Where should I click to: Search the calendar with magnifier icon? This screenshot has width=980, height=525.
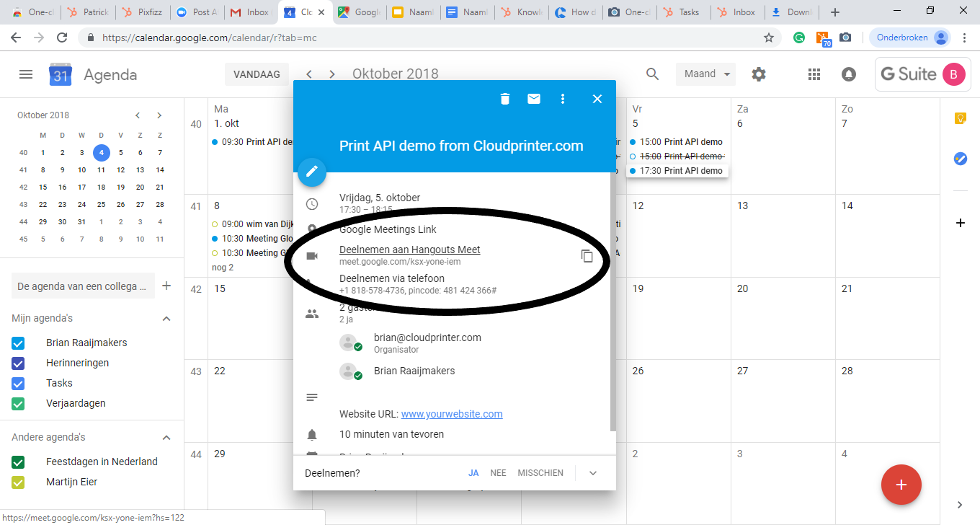tap(652, 74)
